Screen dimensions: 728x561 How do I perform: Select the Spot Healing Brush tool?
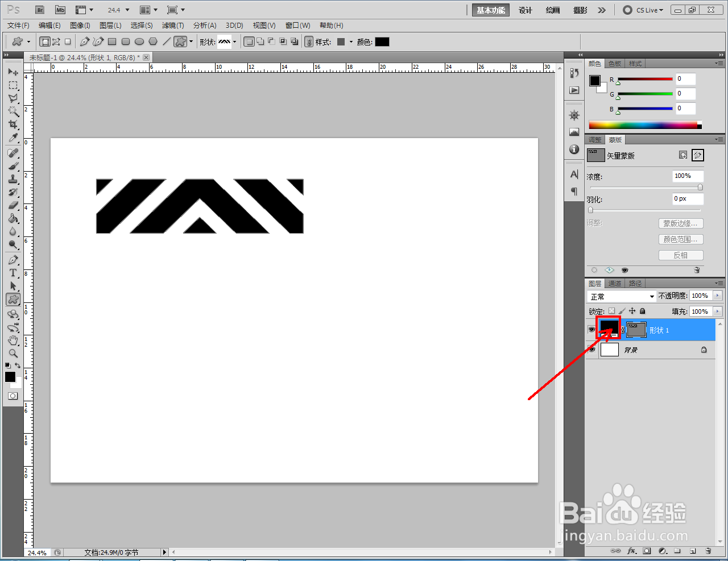click(x=13, y=153)
